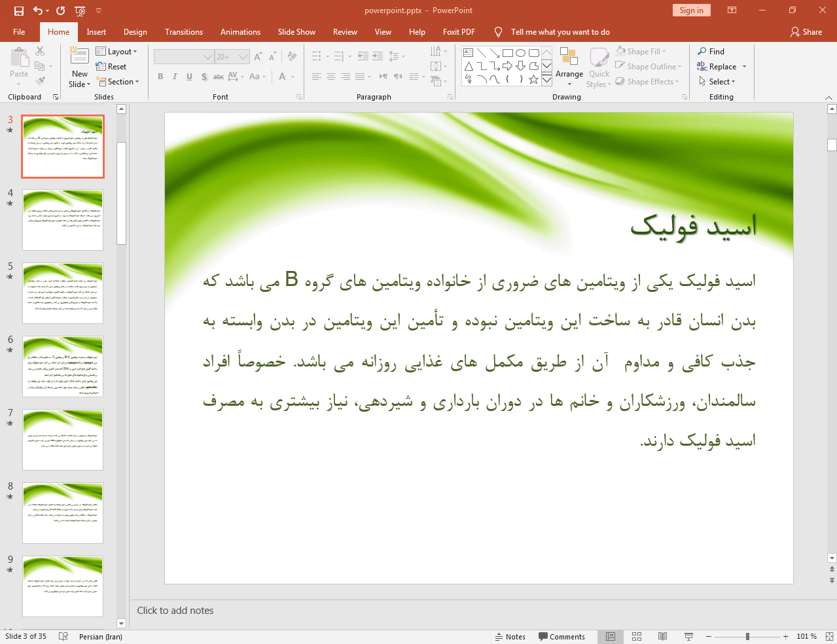This screenshot has width=837, height=644.
Task: Click the Sign in button
Action: (691, 10)
